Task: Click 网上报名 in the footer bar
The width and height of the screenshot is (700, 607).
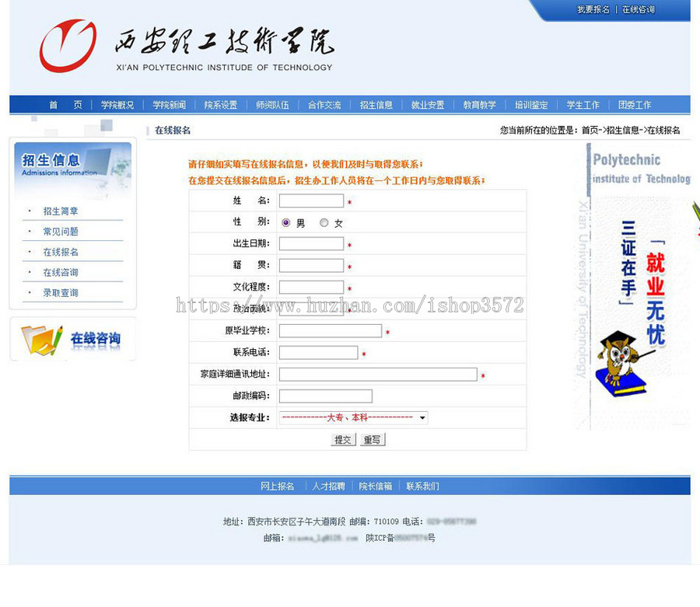Action: (x=277, y=486)
